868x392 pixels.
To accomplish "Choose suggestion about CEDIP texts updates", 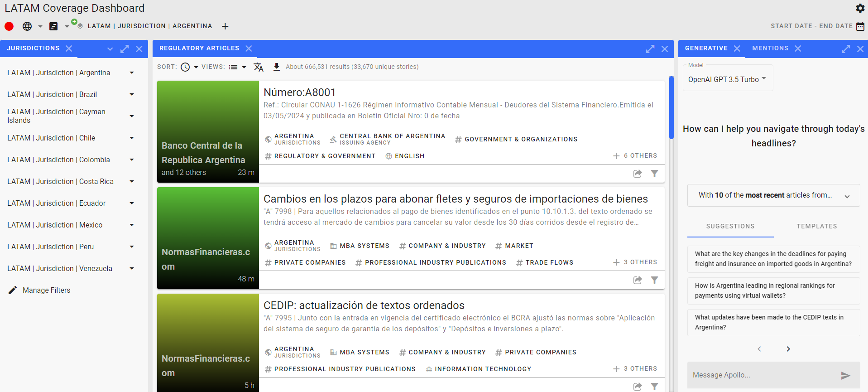I will [x=773, y=322].
